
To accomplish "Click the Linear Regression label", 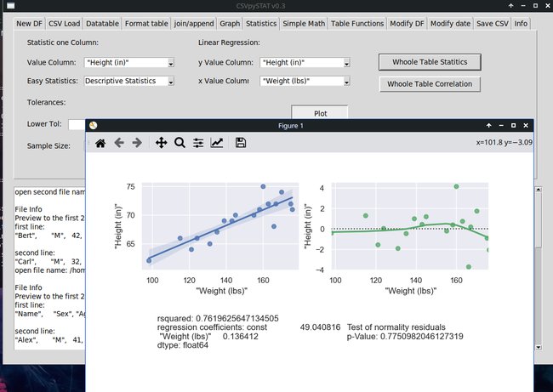I will pos(229,43).
